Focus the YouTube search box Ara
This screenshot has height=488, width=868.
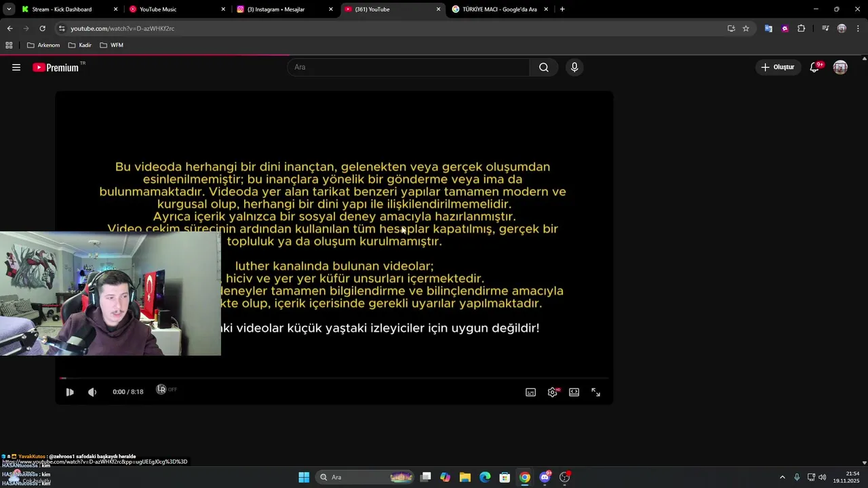point(408,67)
